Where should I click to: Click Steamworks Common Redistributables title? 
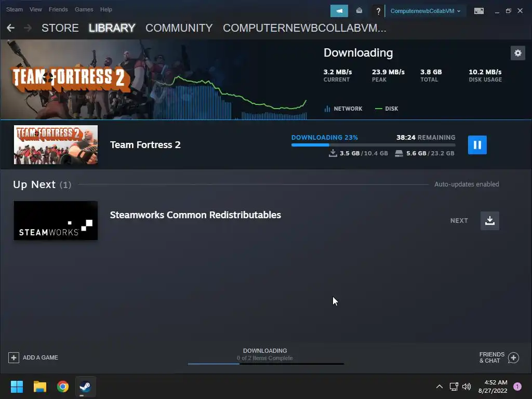click(x=195, y=215)
